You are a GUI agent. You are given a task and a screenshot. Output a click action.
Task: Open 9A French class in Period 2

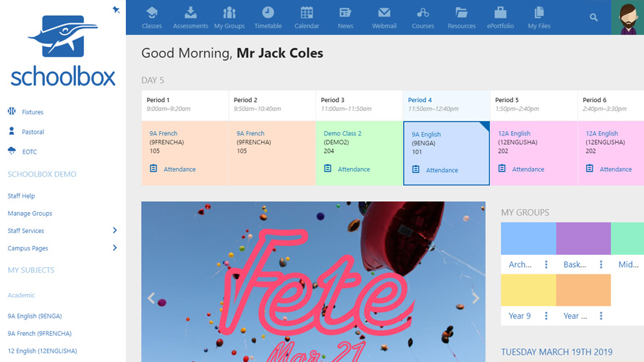250,133
